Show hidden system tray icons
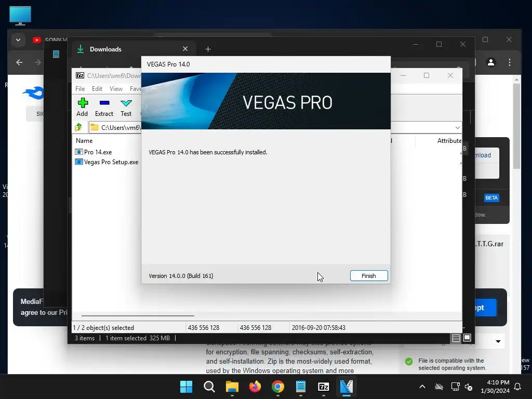The width and height of the screenshot is (532, 399). 422,387
